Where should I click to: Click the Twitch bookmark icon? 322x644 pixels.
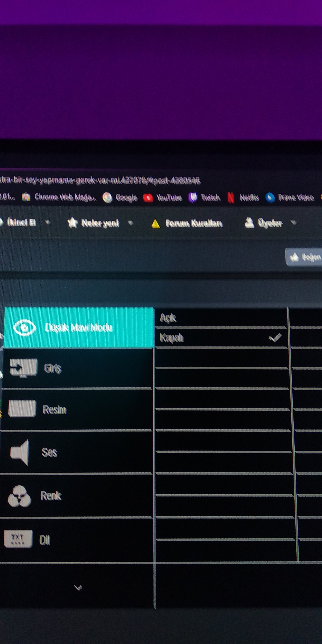(193, 198)
